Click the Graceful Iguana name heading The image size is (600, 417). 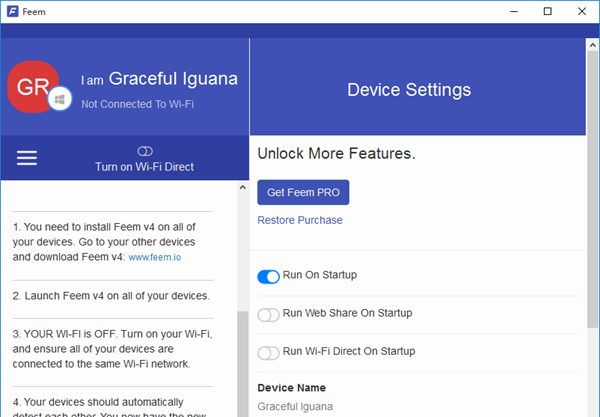click(173, 79)
